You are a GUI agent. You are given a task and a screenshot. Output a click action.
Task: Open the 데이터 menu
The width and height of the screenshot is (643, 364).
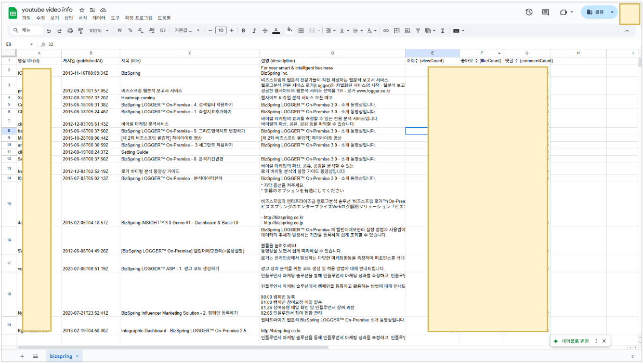click(99, 18)
